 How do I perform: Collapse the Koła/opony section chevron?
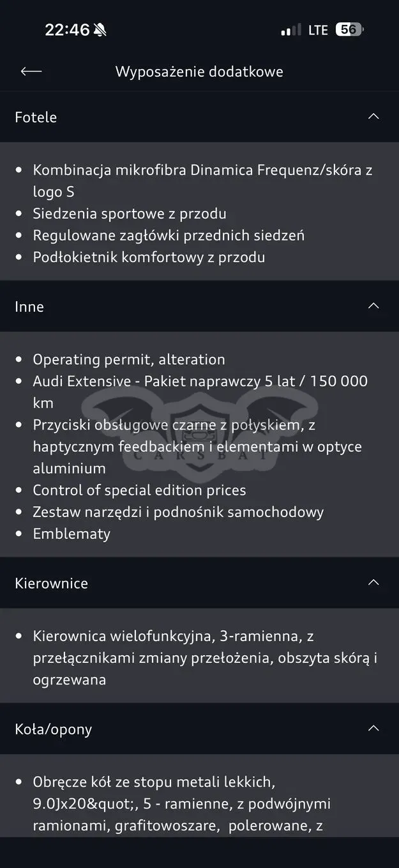[x=374, y=729]
